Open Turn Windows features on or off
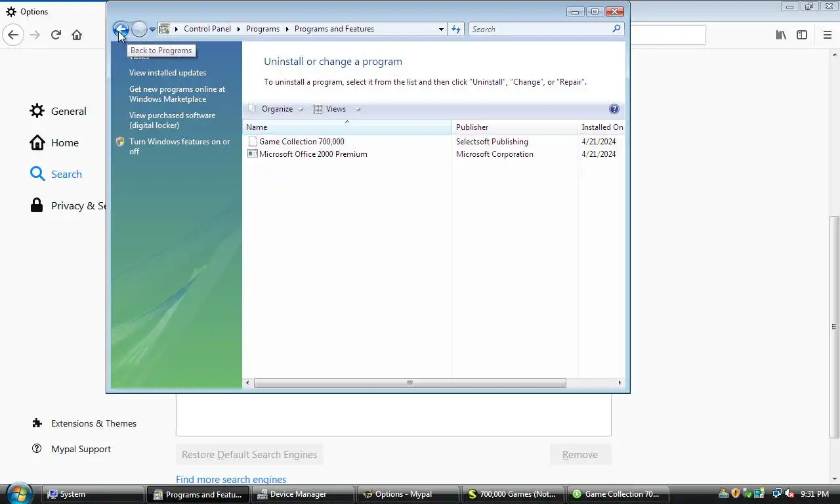The width and height of the screenshot is (840, 504). (x=180, y=146)
